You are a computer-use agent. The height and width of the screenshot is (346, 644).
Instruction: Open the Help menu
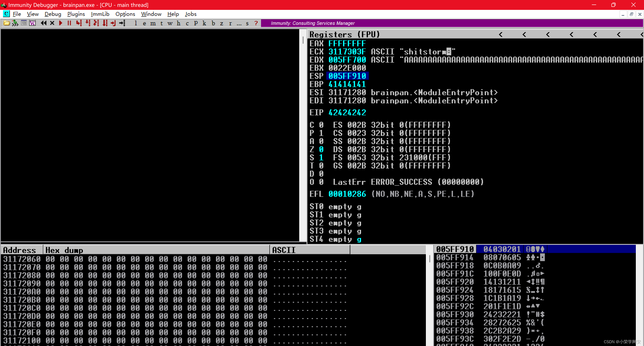tap(173, 14)
